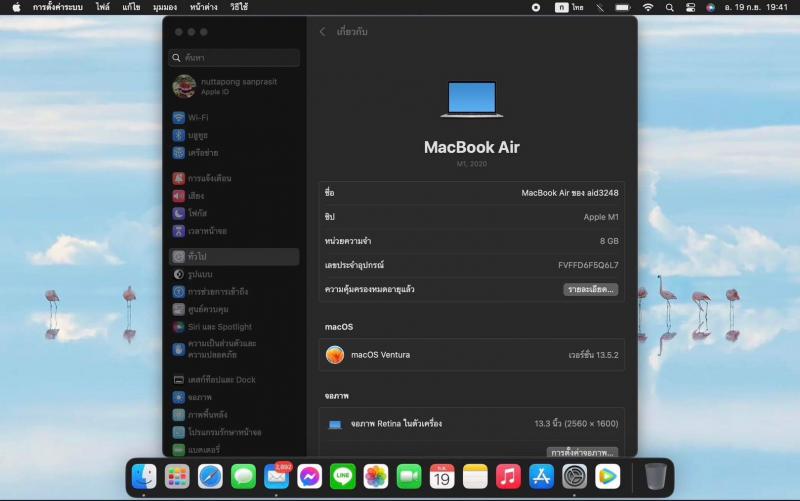Go back using the chevron beside เกี่ยวกับ

(x=322, y=32)
